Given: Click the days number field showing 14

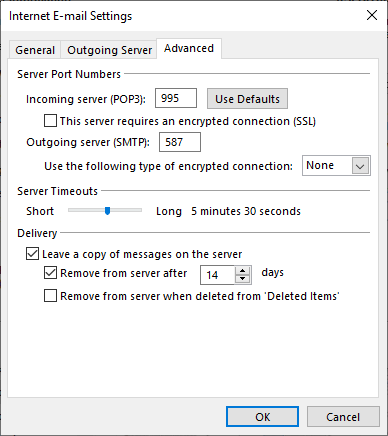Looking at the screenshot, I should pyautogui.click(x=218, y=275).
